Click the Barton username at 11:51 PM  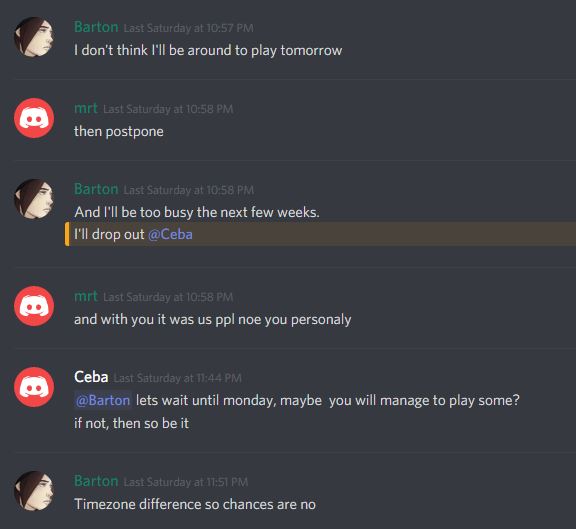click(x=96, y=481)
